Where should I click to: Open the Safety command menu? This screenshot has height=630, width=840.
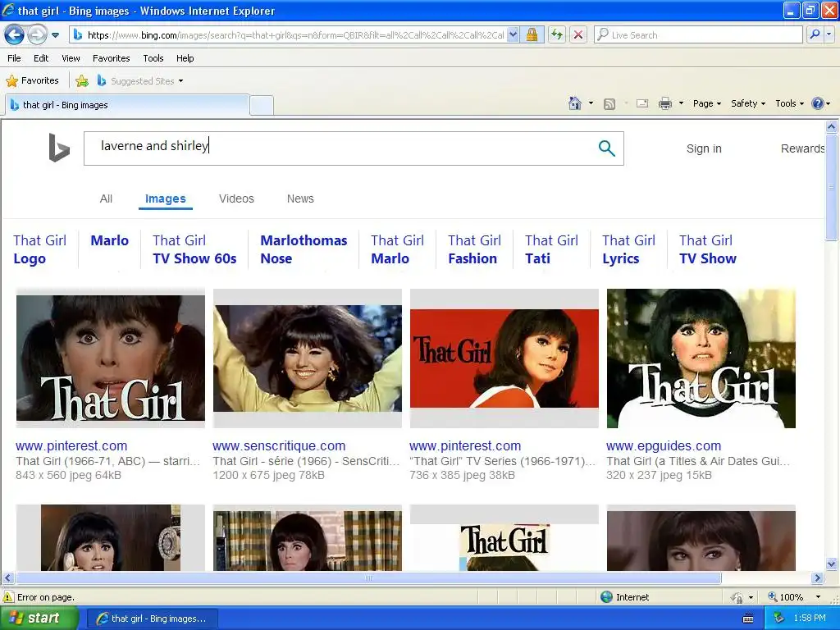[x=748, y=103]
